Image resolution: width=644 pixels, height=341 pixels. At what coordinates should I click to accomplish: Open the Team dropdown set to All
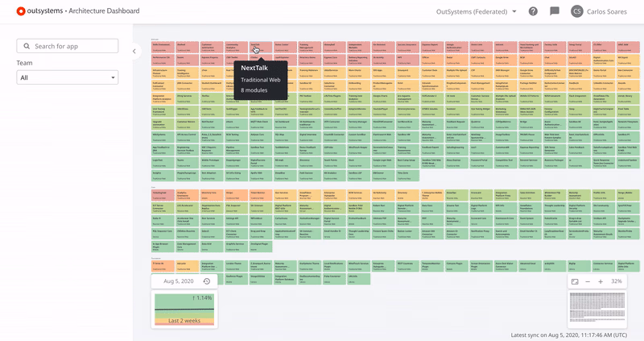68,77
